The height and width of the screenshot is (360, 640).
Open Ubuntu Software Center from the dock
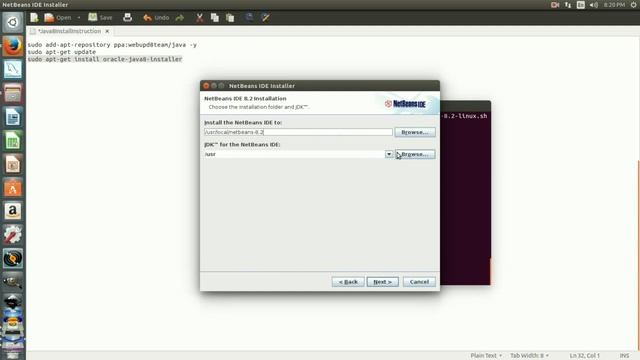pyautogui.click(x=13, y=188)
